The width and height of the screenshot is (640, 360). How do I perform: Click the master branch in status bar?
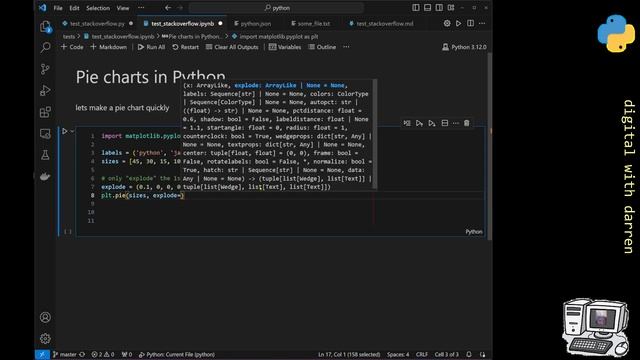(65, 355)
